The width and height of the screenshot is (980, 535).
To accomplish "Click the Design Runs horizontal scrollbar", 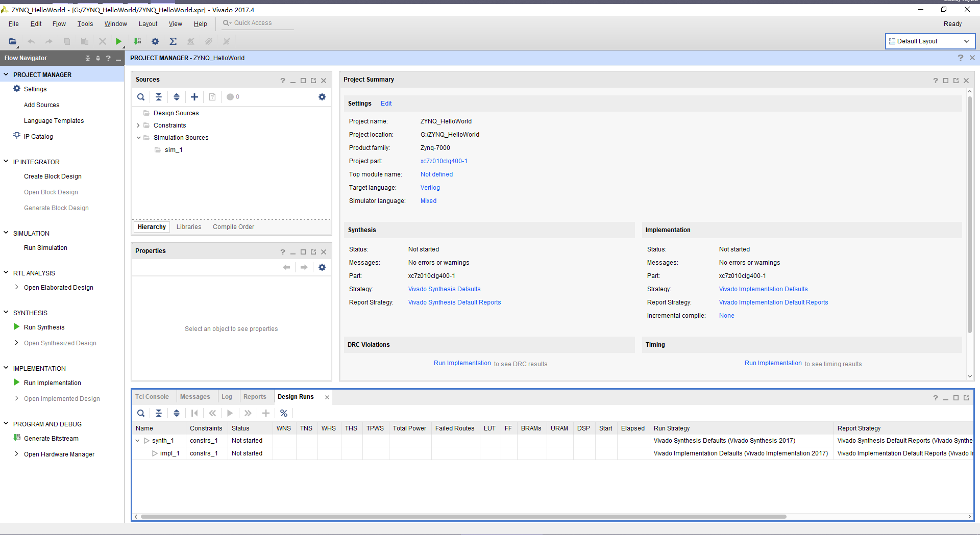I will (x=463, y=517).
